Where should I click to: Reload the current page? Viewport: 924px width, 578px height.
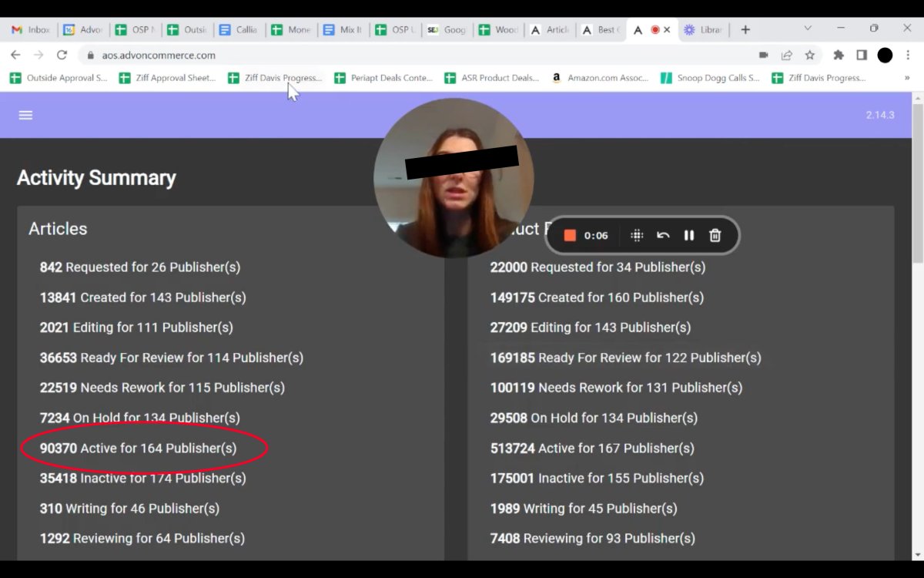pyautogui.click(x=62, y=55)
